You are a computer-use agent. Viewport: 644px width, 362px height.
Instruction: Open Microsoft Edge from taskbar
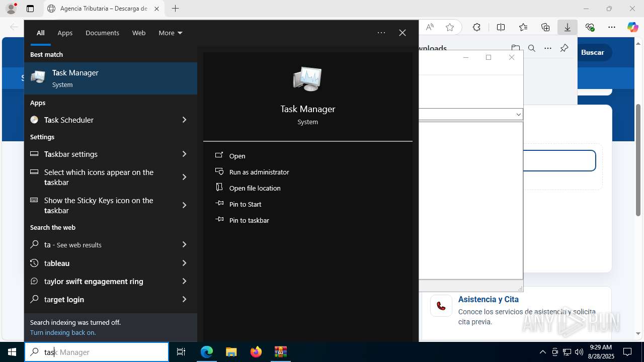pos(207,352)
